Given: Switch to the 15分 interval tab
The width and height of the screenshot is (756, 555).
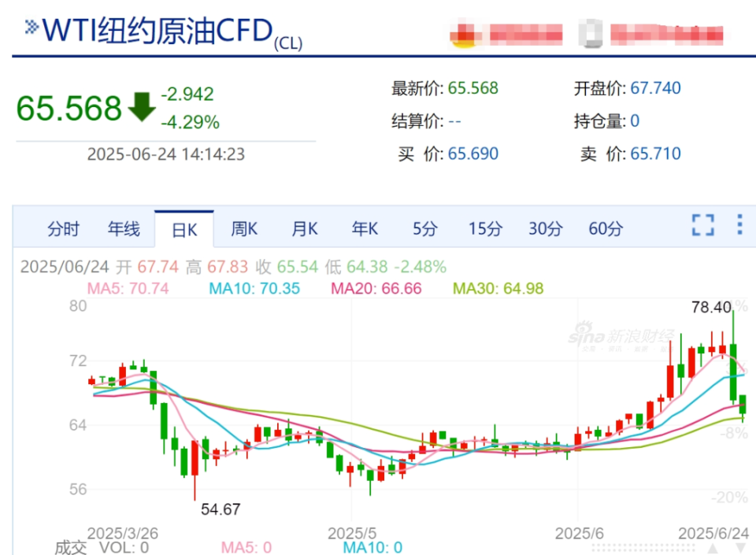Looking at the screenshot, I should (486, 228).
